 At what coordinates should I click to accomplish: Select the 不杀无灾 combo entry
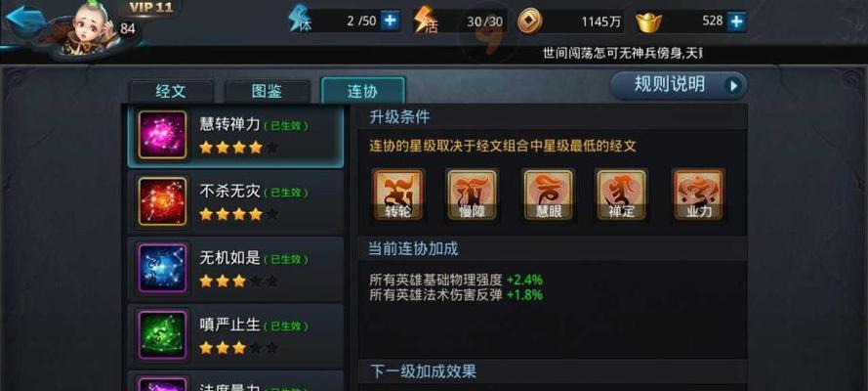point(235,201)
